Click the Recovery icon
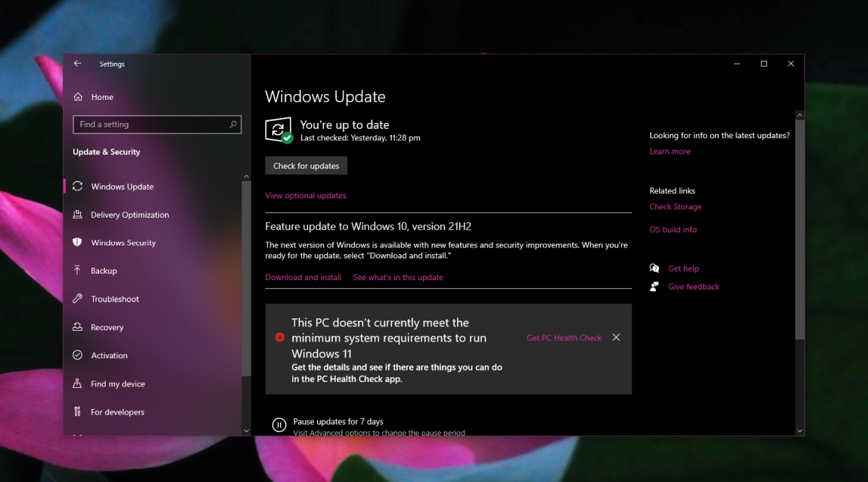868x482 pixels. (77, 327)
